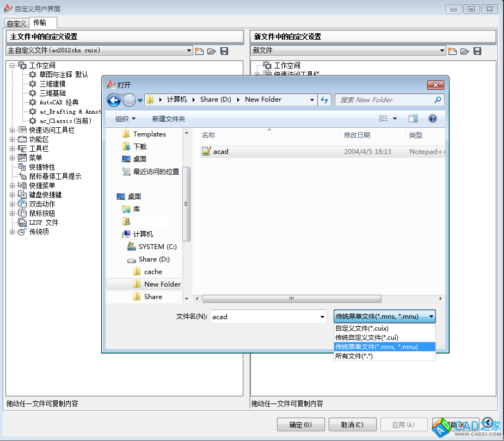Click the refresh icon beside address bar
504x441 pixels.
(x=325, y=100)
